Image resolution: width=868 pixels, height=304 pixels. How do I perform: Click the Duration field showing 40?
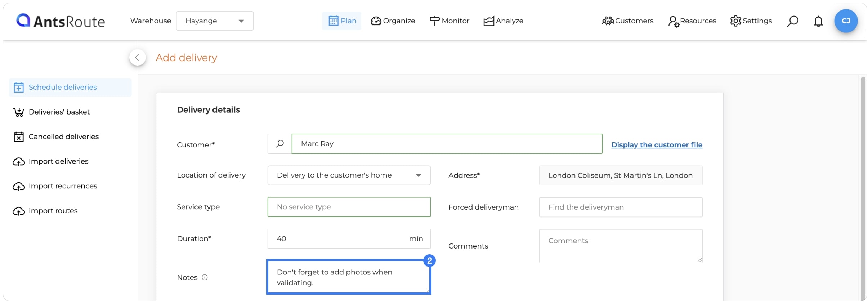tap(335, 239)
